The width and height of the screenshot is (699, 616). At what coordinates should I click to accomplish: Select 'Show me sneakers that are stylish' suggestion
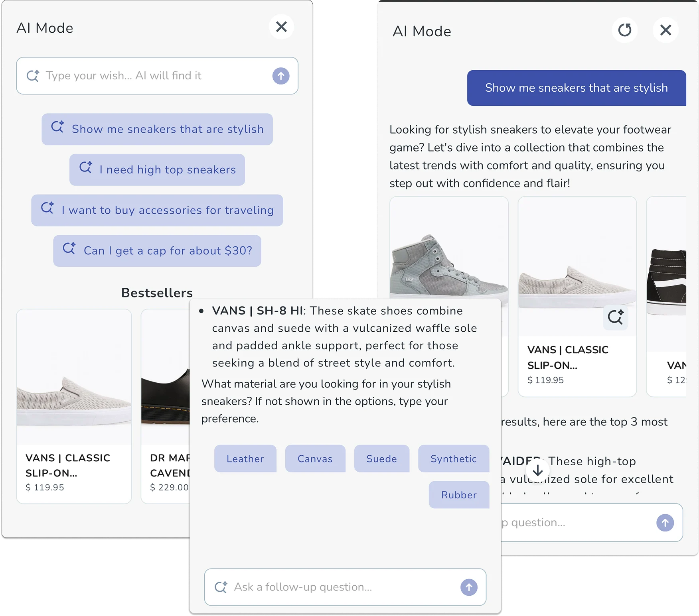[x=157, y=129]
